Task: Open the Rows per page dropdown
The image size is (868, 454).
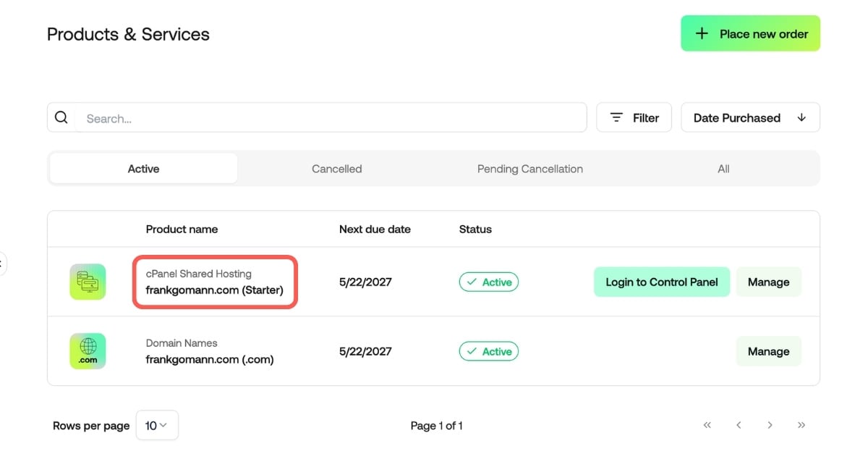Action: (156, 425)
